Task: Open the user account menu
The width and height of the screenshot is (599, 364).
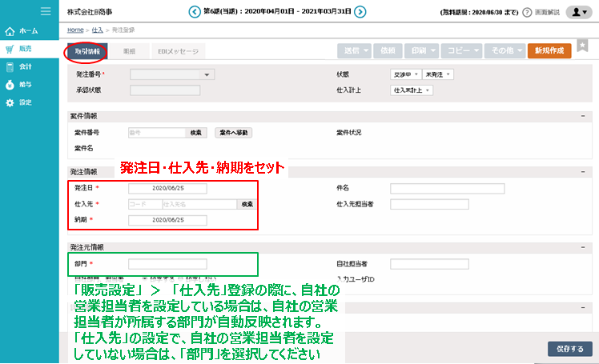Action: pos(577,12)
